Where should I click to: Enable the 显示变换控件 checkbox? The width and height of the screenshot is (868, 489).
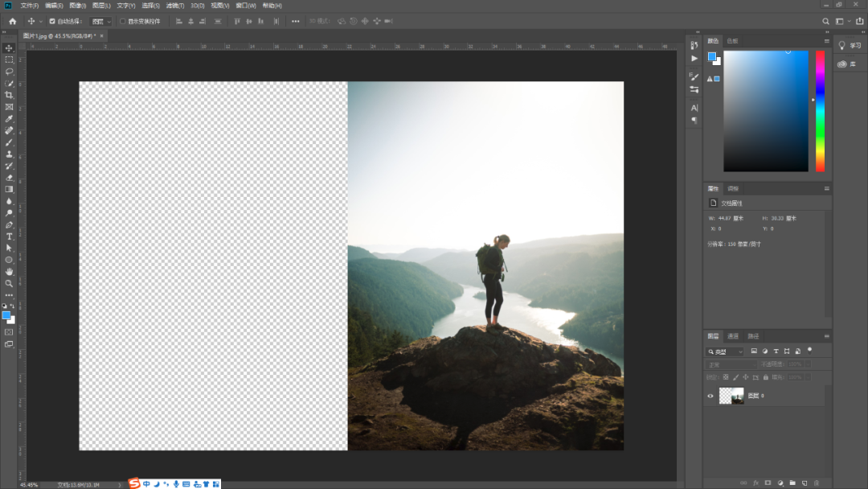point(122,21)
